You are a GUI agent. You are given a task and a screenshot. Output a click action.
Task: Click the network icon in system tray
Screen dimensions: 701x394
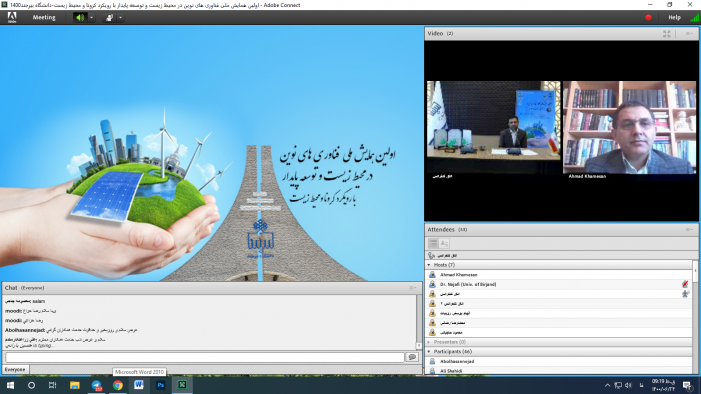click(x=618, y=385)
